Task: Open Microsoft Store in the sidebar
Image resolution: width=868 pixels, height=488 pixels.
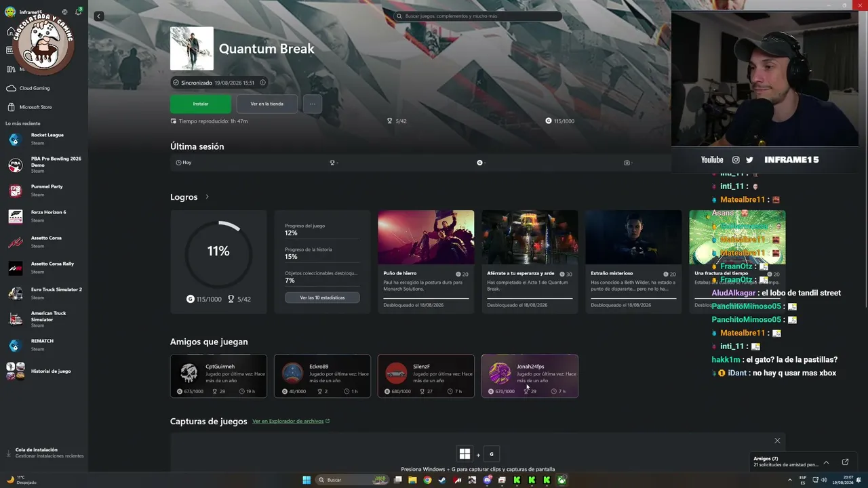Action: click(x=44, y=107)
